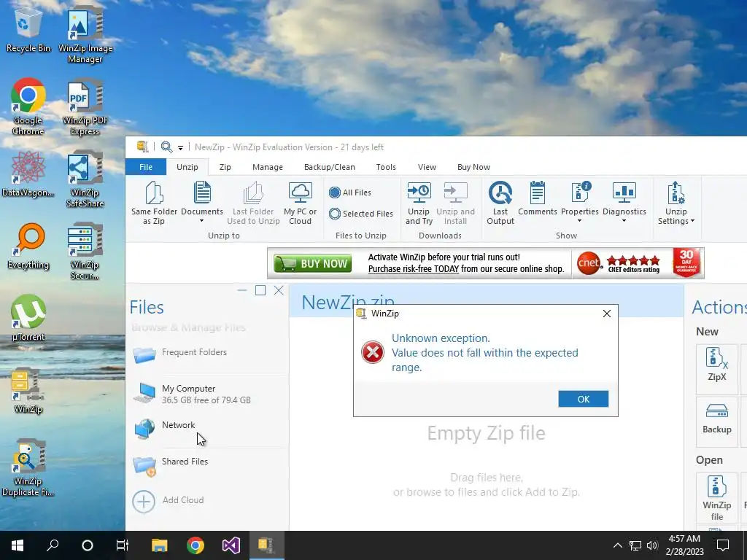
Task: Open the Manage ribbon tab
Action: click(267, 167)
